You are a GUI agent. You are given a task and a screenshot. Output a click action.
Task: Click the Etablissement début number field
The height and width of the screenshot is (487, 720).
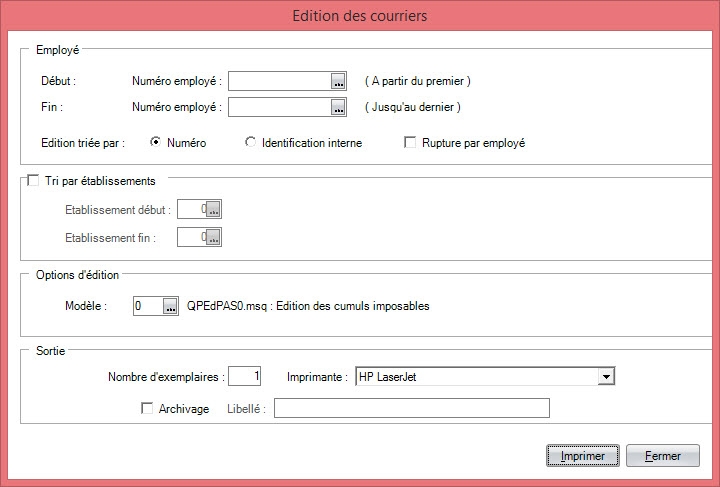pos(192,210)
